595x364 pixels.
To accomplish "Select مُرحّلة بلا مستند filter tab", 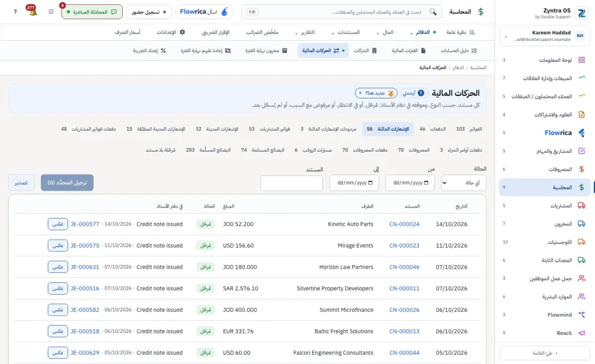I will click(161, 150).
